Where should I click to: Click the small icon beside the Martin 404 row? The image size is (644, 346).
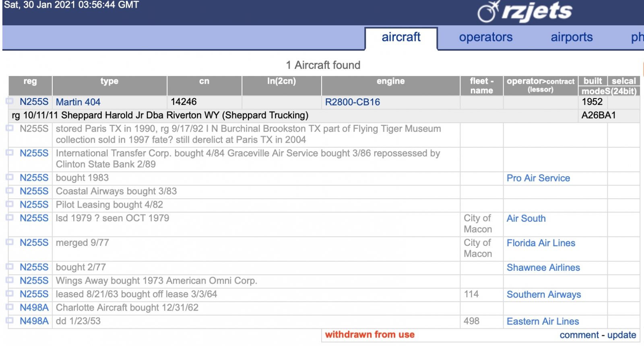point(10,101)
